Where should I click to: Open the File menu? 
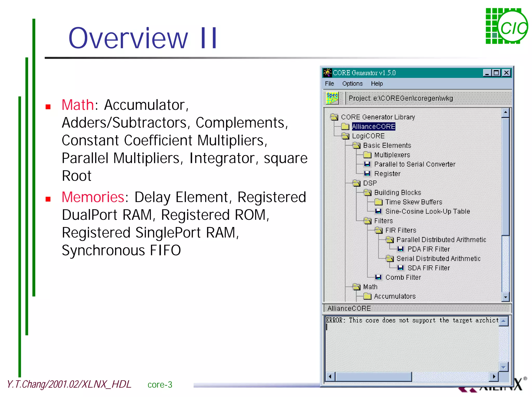pyautogui.click(x=329, y=84)
